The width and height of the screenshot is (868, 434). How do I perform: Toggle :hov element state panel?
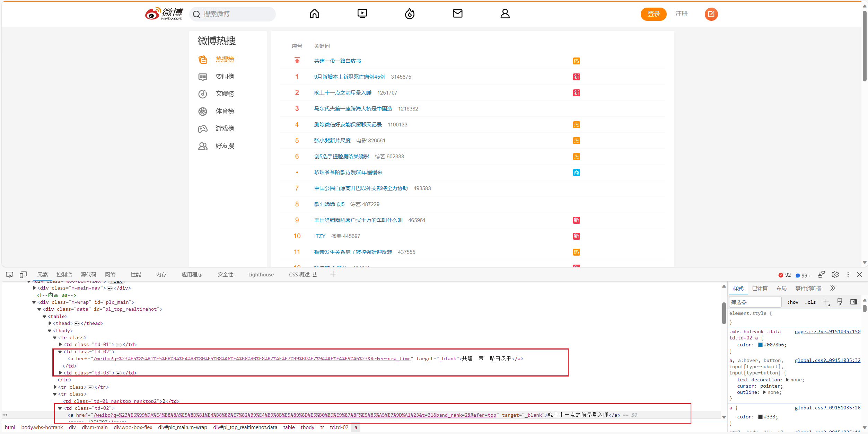(x=792, y=302)
